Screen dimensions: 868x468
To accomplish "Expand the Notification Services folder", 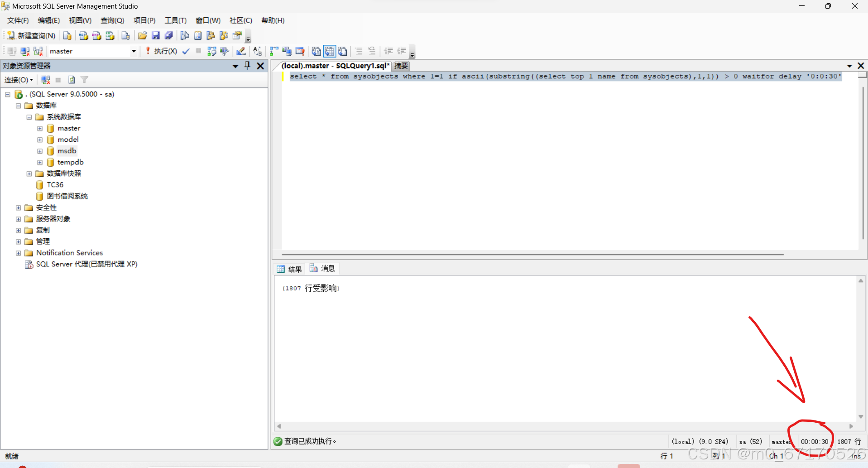I will (18, 253).
